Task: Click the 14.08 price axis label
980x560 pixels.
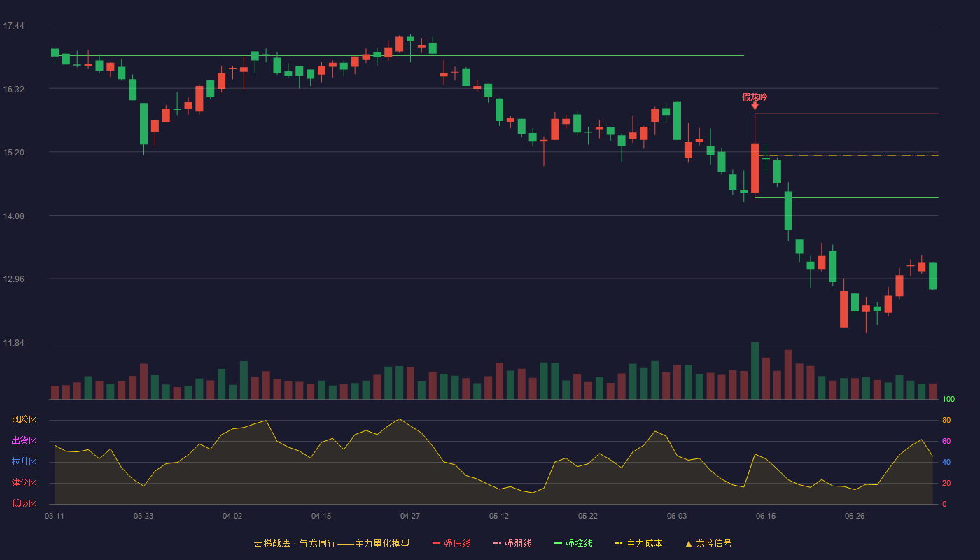Action: click(13, 216)
